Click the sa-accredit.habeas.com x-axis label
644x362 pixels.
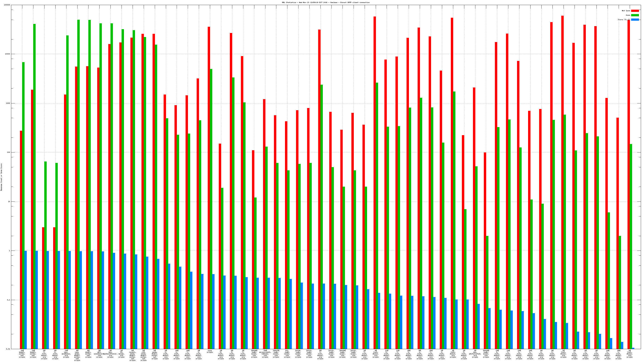pyautogui.click(x=265, y=354)
